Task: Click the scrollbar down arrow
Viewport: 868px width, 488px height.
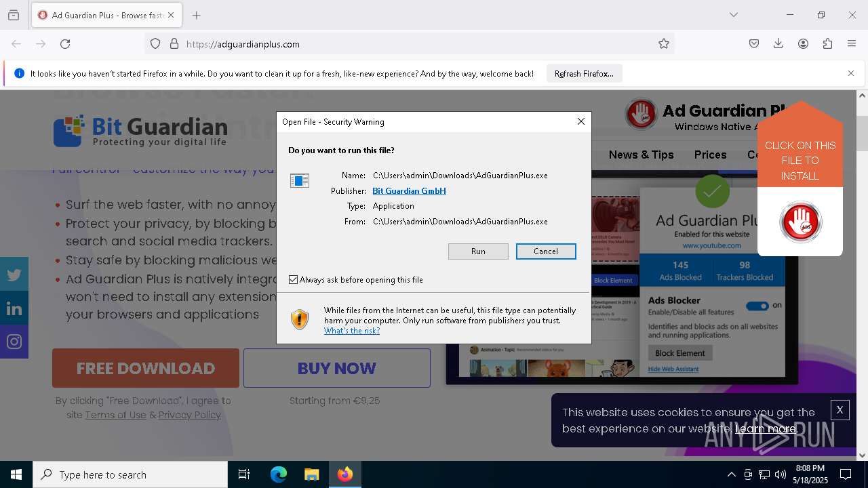Action: [862, 455]
